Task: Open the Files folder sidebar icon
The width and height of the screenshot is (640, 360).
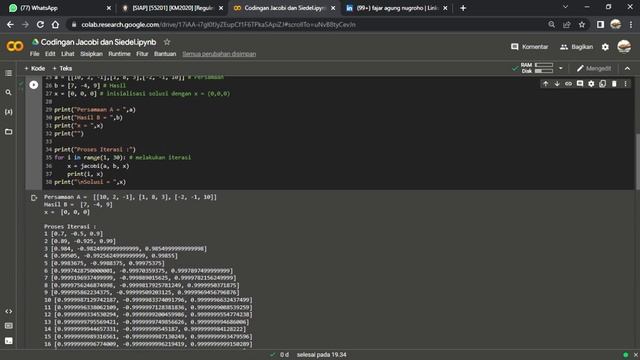Action: (x=9, y=131)
